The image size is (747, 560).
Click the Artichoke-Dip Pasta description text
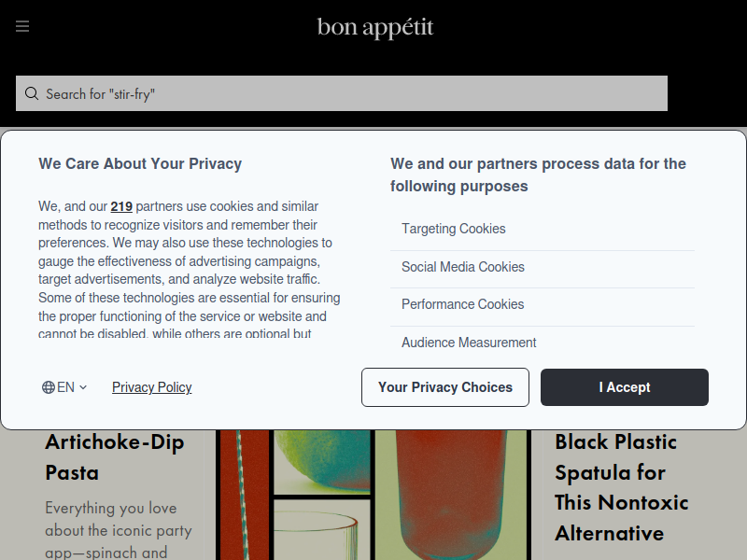click(x=119, y=530)
